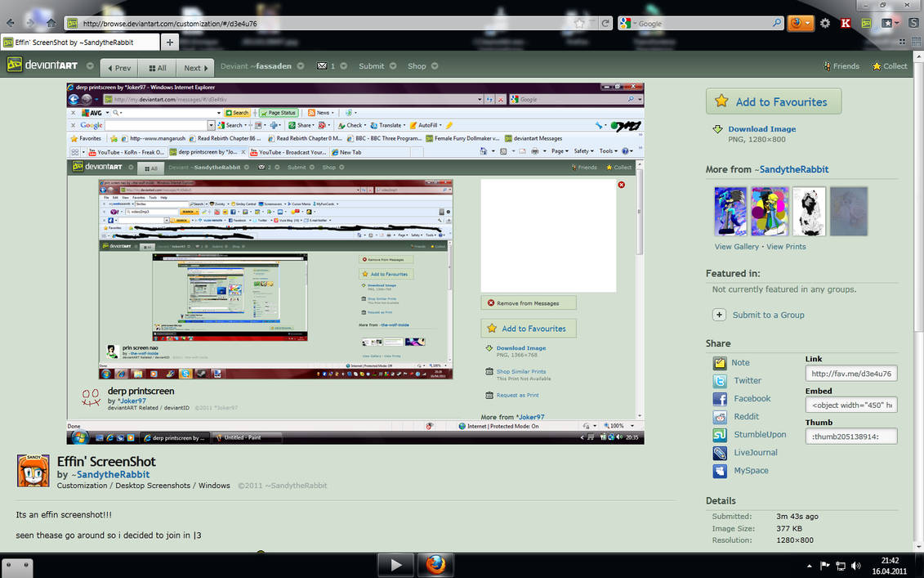The width and height of the screenshot is (924, 578).
Task: Open the first artwork thumbnail from SandytheRabbit
Action: pos(730,211)
